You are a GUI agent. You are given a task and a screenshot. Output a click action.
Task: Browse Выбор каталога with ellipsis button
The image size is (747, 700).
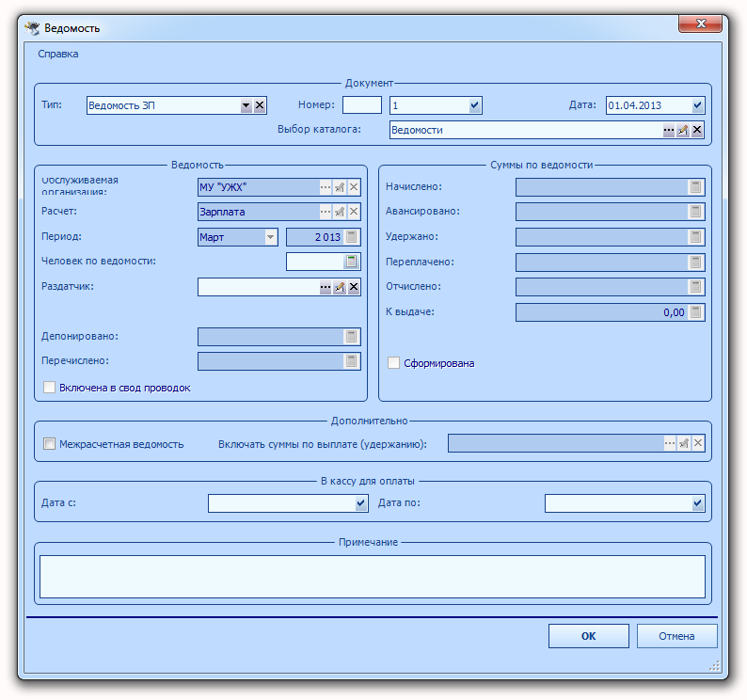[669, 130]
